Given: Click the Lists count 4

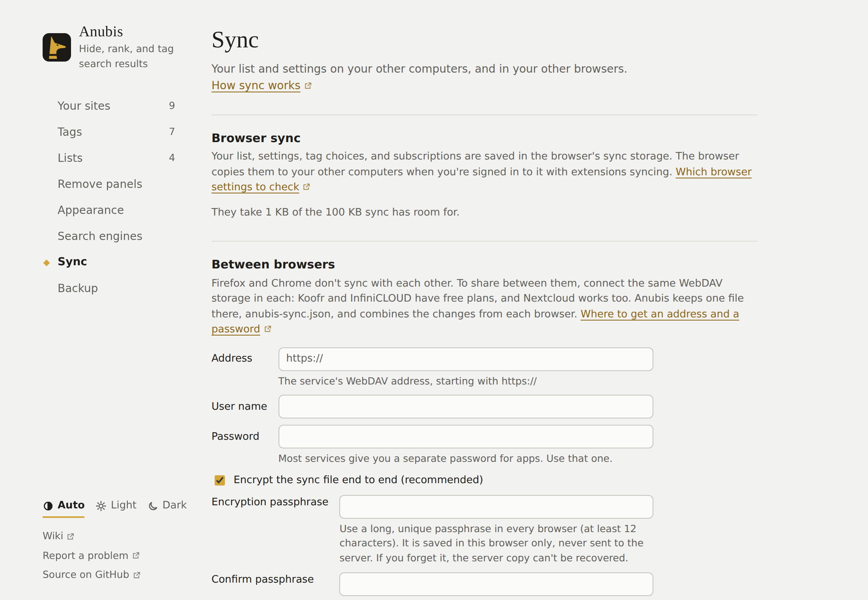Looking at the screenshot, I should pos(172,158).
